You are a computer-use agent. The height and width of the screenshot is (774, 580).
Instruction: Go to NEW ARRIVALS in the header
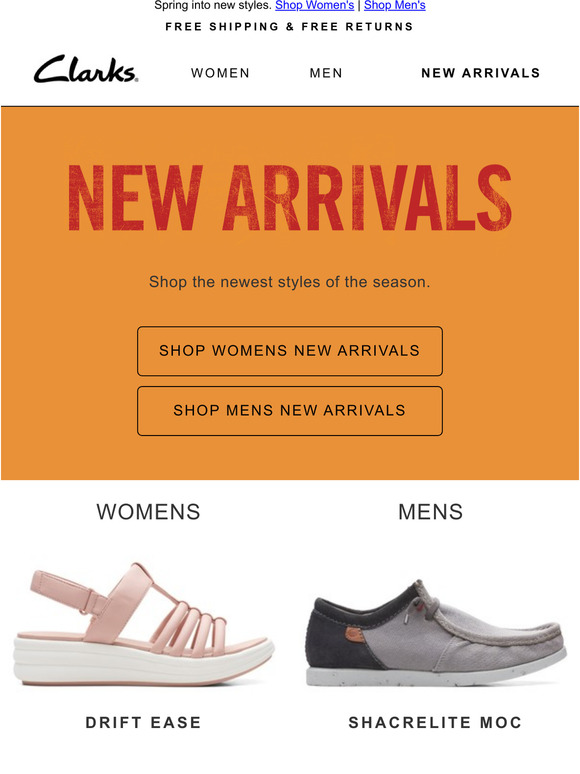click(480, 73)
